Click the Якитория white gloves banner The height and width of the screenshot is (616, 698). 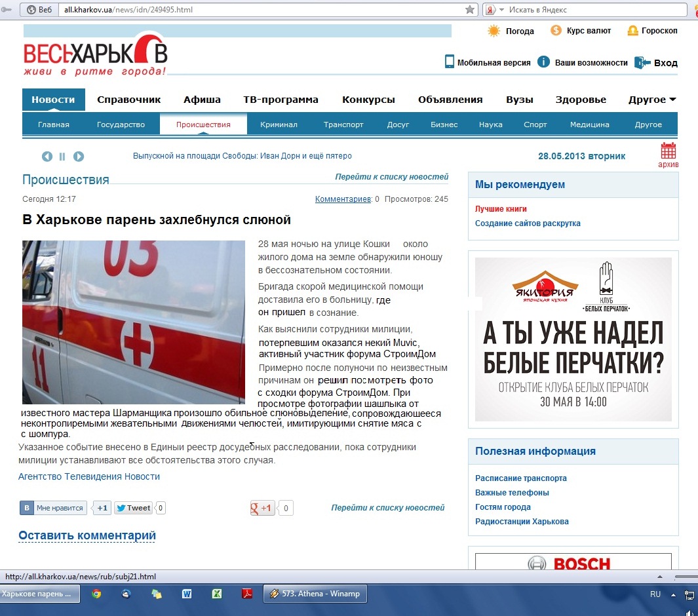point(573,339)
